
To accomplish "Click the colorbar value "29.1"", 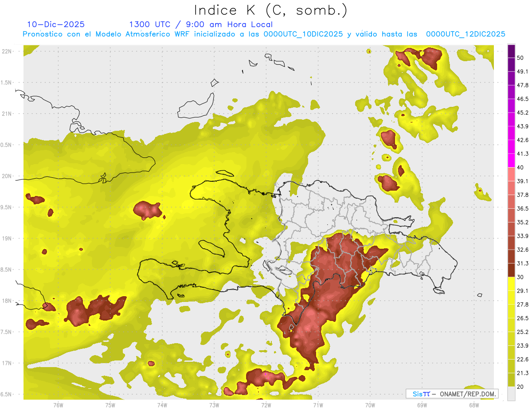I will (523, 290).
